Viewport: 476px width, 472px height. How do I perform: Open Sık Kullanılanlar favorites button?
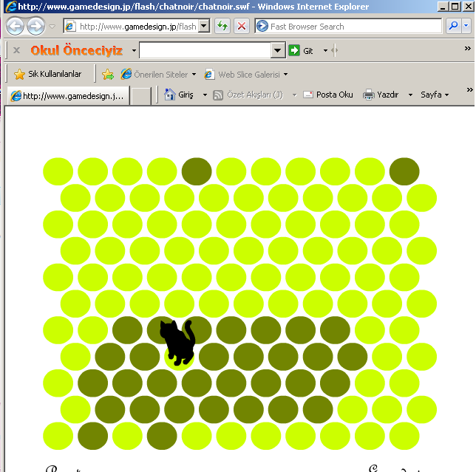47,74
